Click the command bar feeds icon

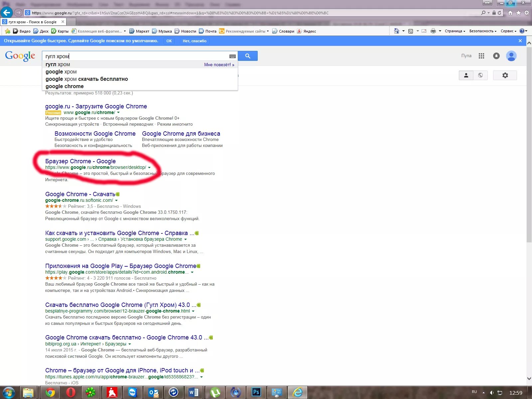coord(411,31)
